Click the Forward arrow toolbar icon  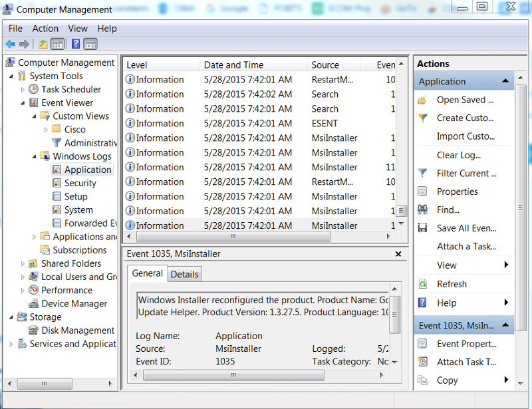24,44
